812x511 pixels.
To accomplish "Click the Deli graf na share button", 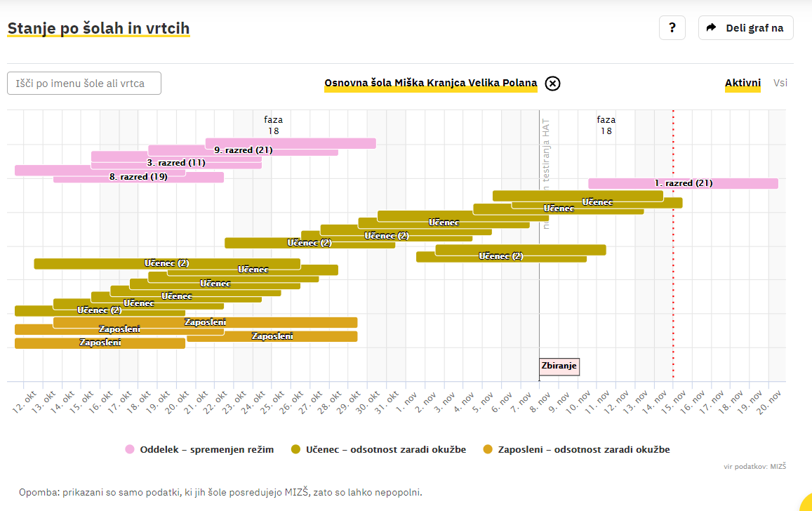I will [745, 28].
